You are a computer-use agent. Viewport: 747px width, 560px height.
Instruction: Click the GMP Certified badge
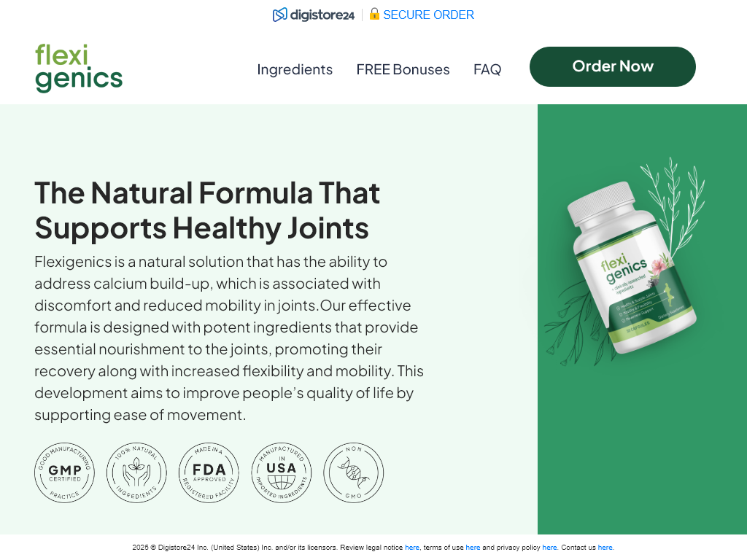click(x=64, y=472)
